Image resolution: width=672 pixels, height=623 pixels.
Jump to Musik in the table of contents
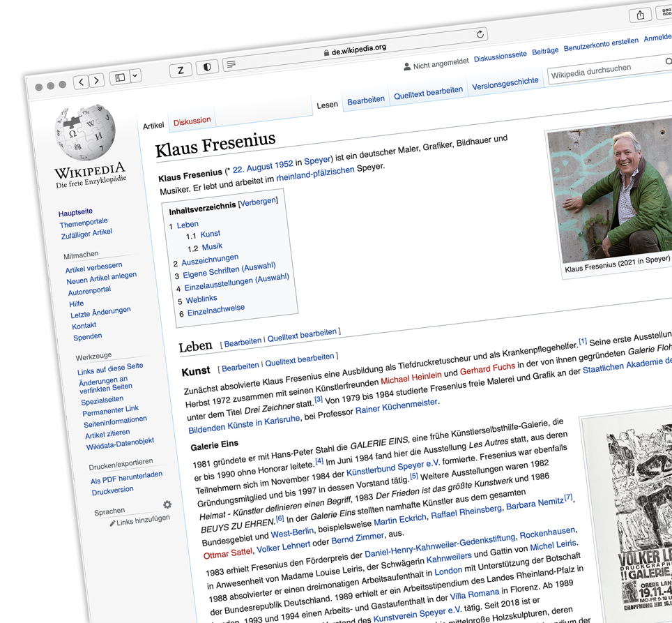pos(212,247)
